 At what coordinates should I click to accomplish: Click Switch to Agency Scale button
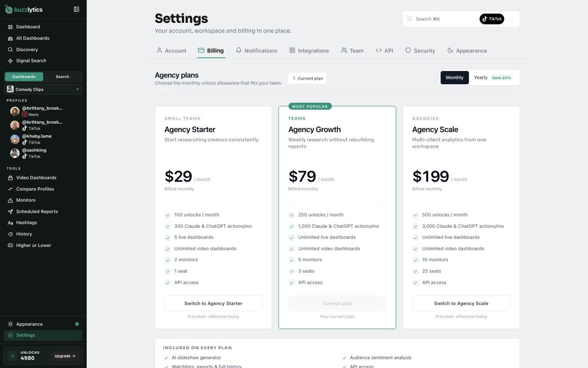[x=461, y=304]
